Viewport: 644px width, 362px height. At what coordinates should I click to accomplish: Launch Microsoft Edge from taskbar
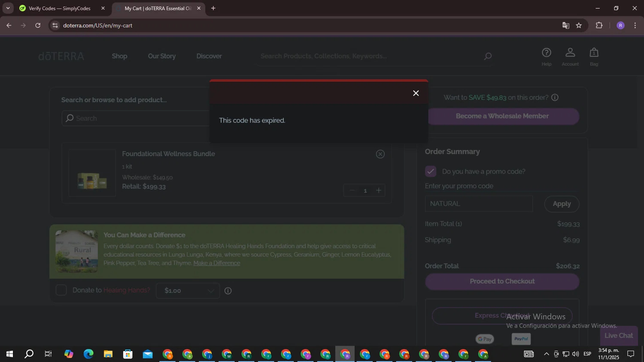(88, 354)
